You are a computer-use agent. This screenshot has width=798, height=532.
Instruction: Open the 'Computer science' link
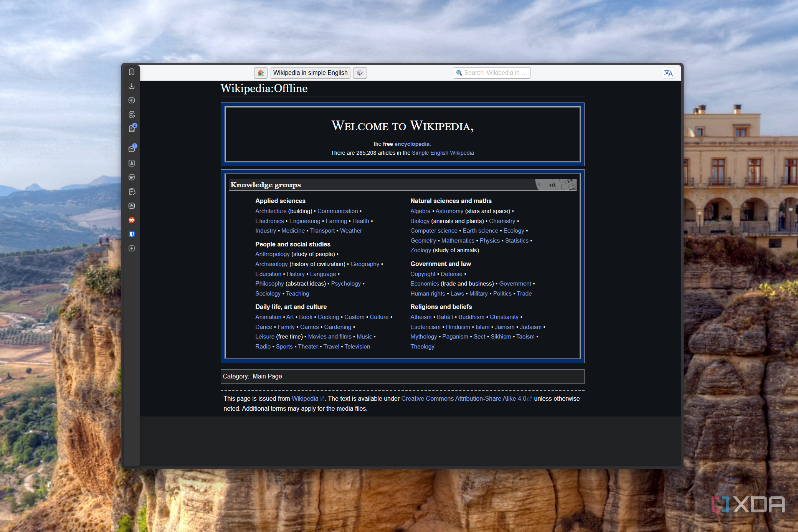coord(434,231)
